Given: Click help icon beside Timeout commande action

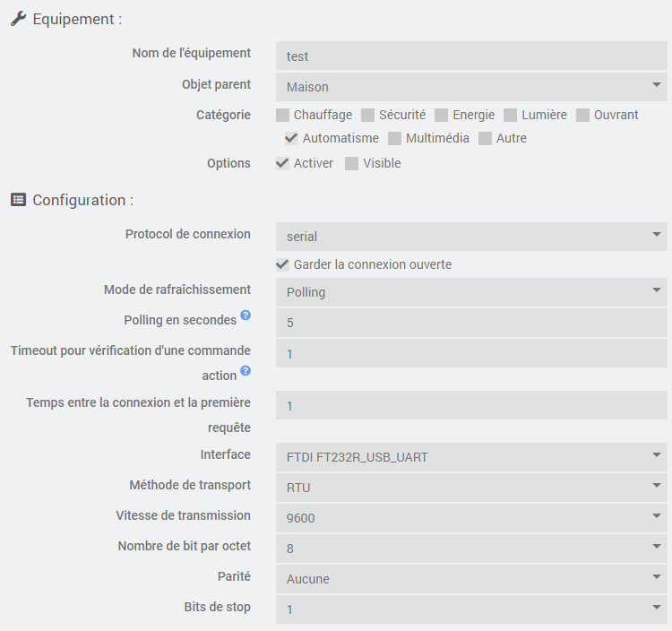Looking at the screenshot, I should tap(246, 371).
